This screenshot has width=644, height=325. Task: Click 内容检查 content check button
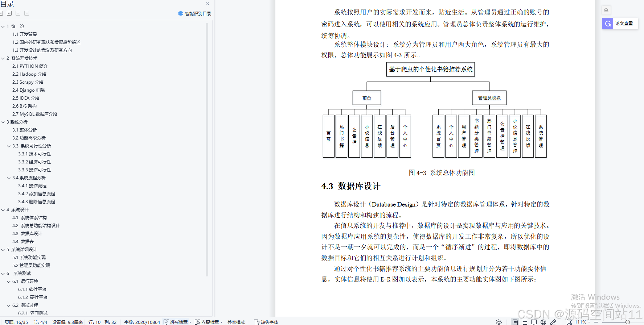[207, 322]
